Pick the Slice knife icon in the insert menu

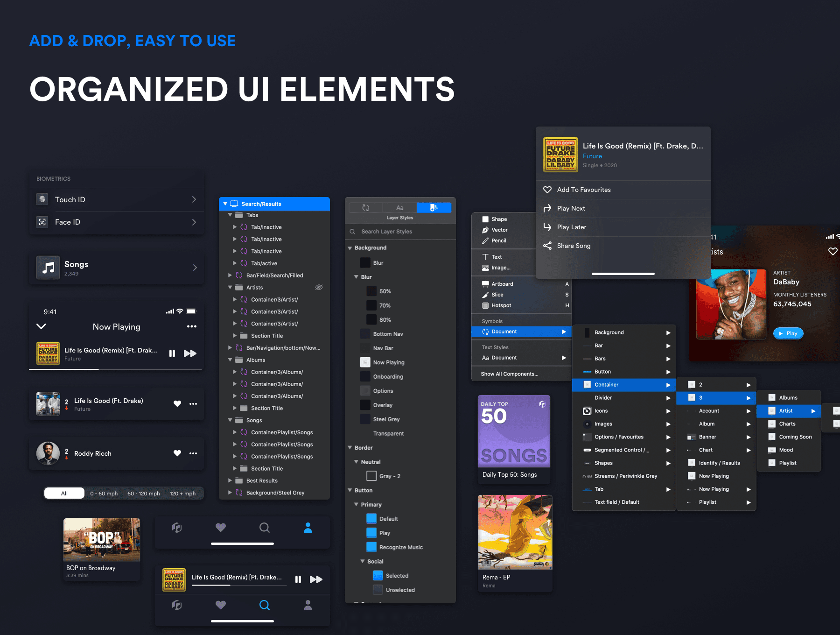click(x=485, y=295)
